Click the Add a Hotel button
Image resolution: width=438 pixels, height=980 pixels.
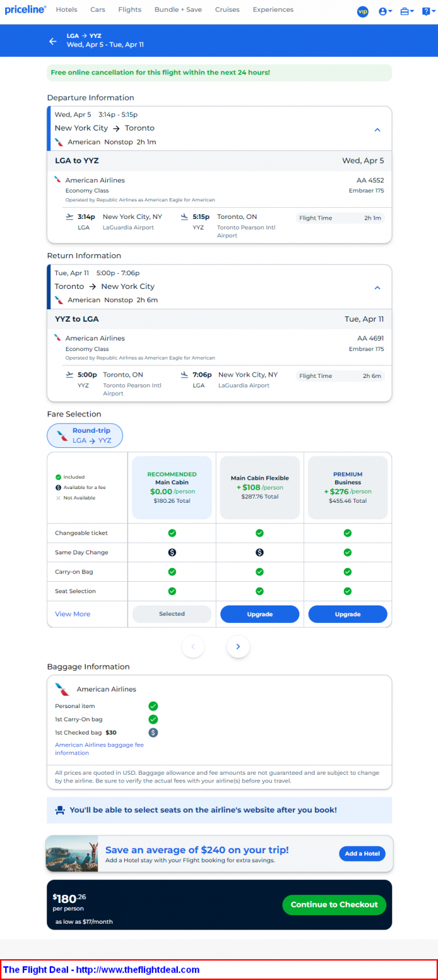click(362, 854)
